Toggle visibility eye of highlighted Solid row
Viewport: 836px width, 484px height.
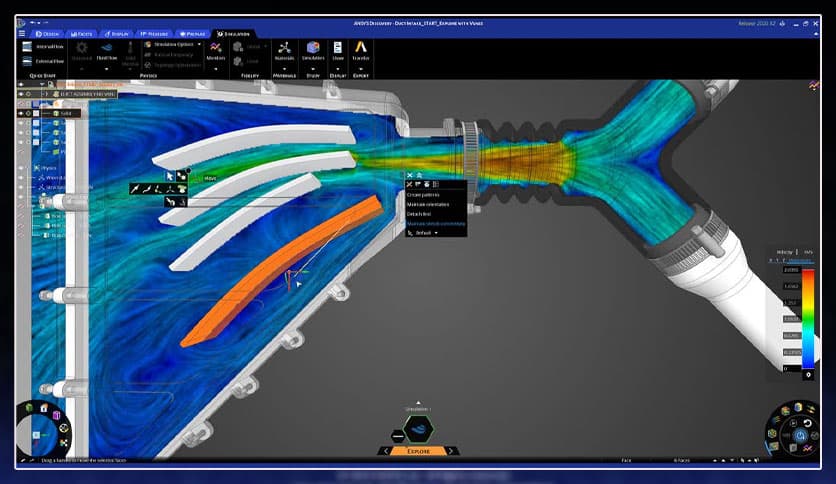21,114
